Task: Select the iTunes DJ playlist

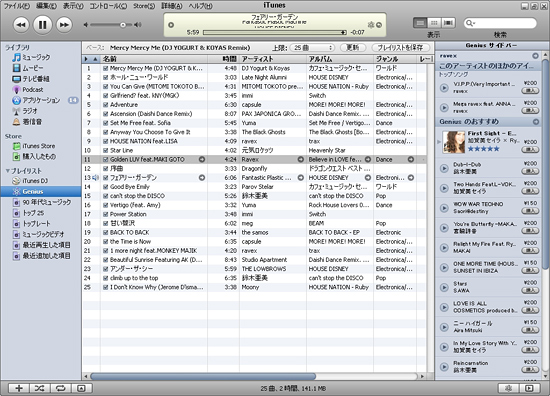Action: [30, 181]
